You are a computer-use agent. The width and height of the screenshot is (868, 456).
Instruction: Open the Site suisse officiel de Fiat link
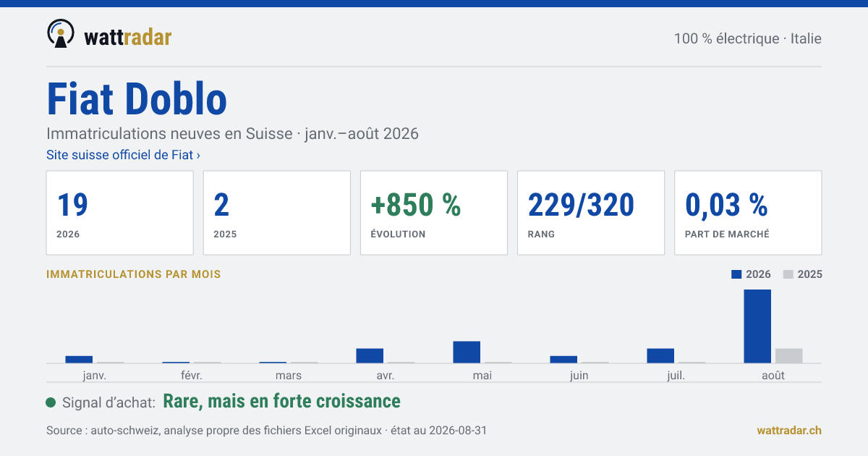tap(123, 154)
